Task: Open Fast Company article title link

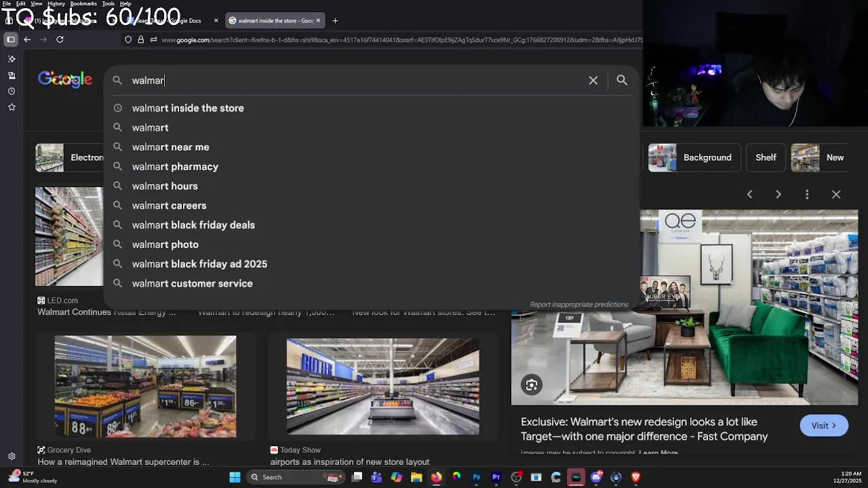Action: pyautogui.click(x=644, y=429)
